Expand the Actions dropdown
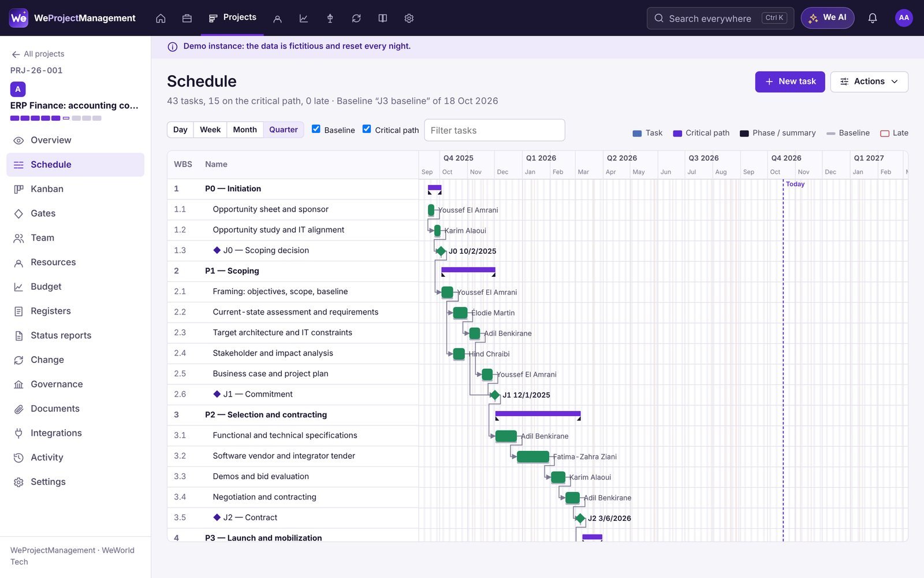The image size is (924, 578). click(x=869, y=81)
